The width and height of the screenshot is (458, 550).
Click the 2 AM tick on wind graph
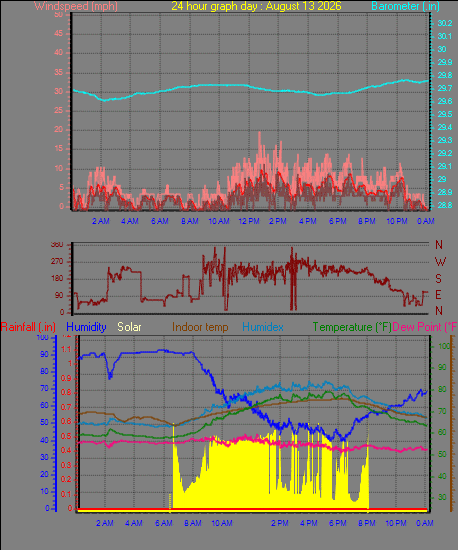[101, 221]
